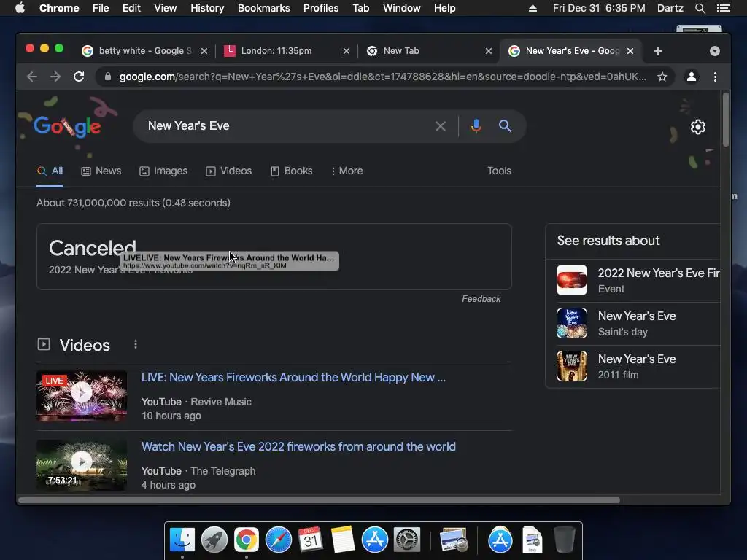This screenshot has width=747, height=560.
Task: Click the address bar URL
Action: tap(382, 77)
